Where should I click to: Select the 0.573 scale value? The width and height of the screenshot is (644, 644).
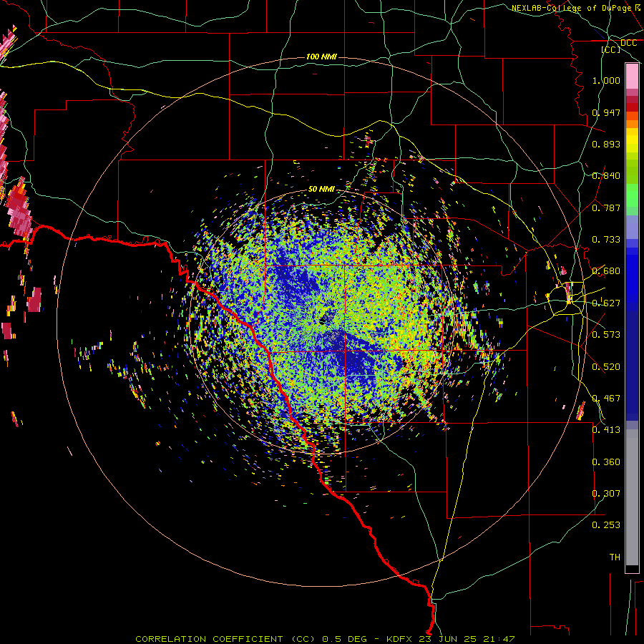[606, 335]
